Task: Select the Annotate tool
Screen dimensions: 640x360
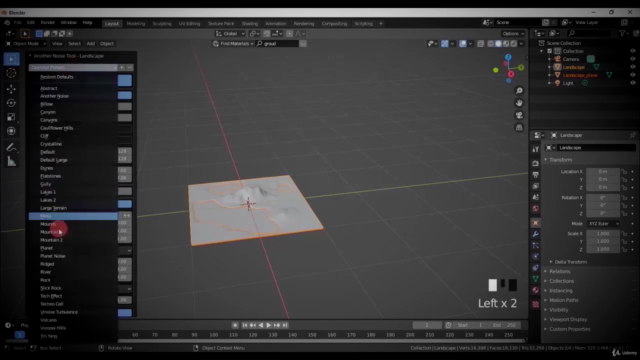Action: (x=11, y=147)
